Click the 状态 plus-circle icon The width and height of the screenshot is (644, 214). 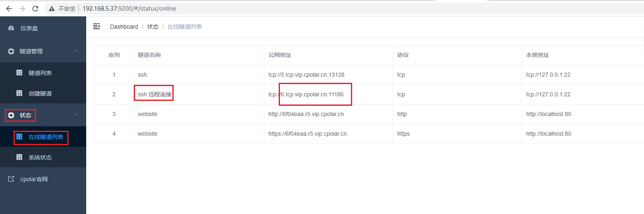point(11,115)
